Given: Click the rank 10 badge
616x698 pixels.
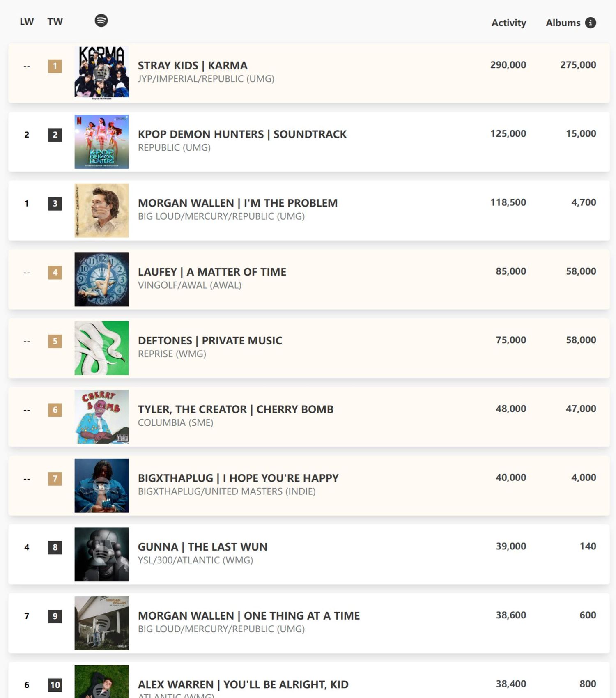Looking at the screenshot, I should point(55,685).
